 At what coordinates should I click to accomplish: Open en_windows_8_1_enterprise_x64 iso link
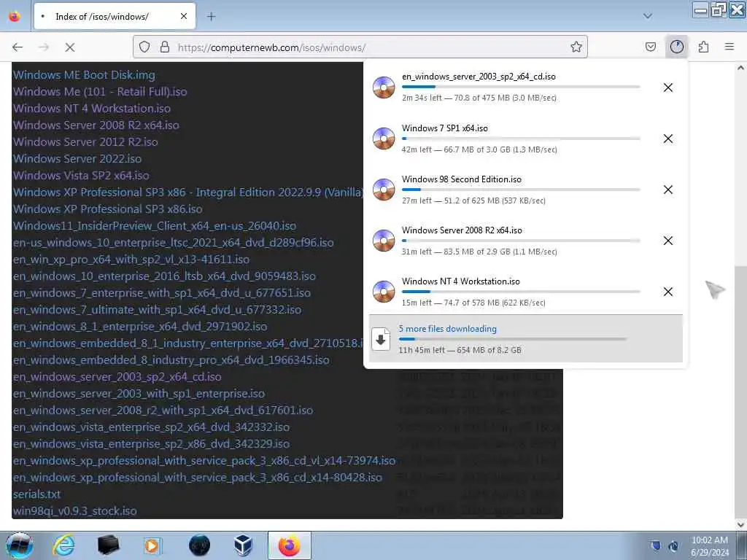point(139,327)
